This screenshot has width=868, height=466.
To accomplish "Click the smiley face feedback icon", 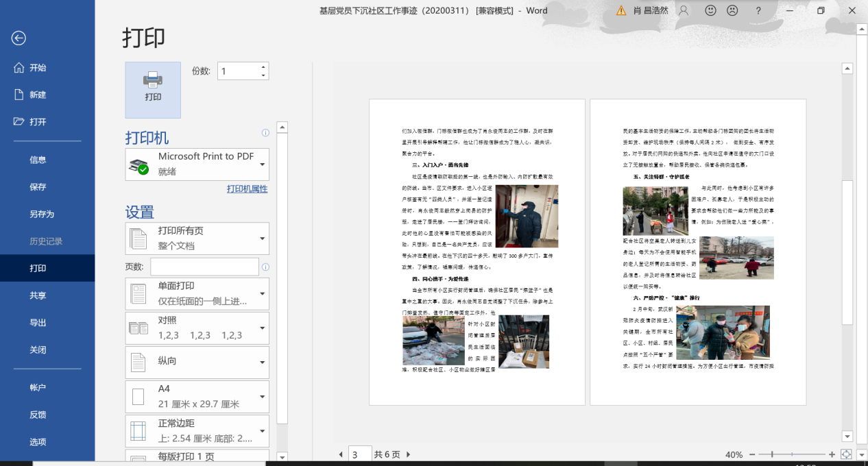I will click(x=710, y=10).
